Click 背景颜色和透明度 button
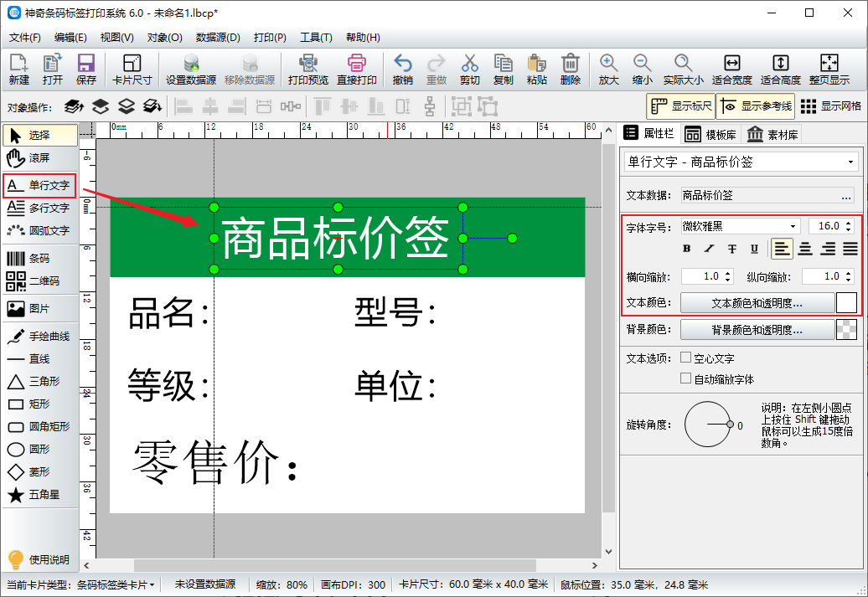The height and width of the screenshot is (597, 868). click(x=757, y=330)
